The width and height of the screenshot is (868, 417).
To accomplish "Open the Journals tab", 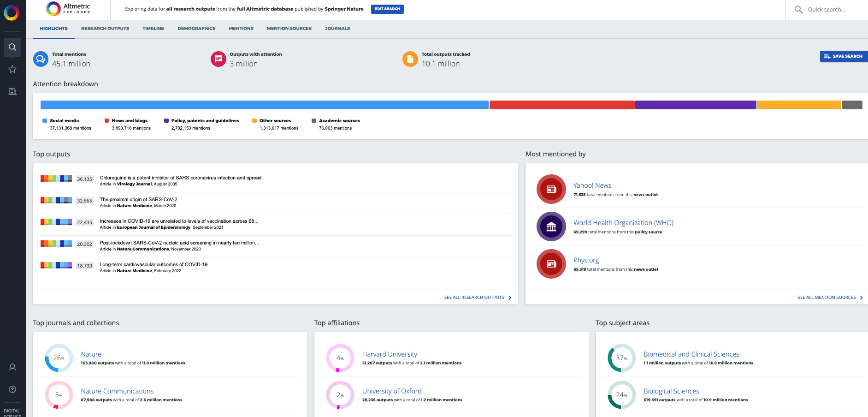I will tap(337, 28).
